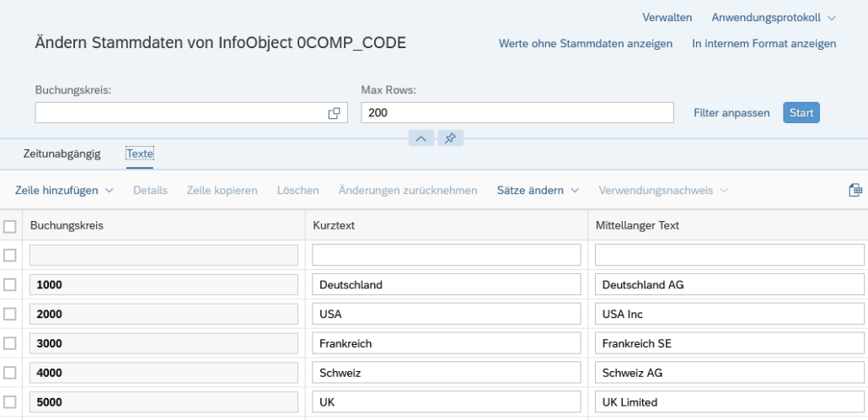This screenshot has width=868, height=420.
Task: Collapse the header with the up chevron
Action: click(x=421, y=138)
